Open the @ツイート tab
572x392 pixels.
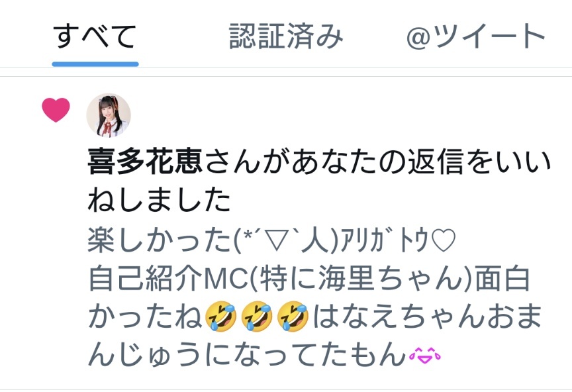pyautogui.click(x=475, y=36)
